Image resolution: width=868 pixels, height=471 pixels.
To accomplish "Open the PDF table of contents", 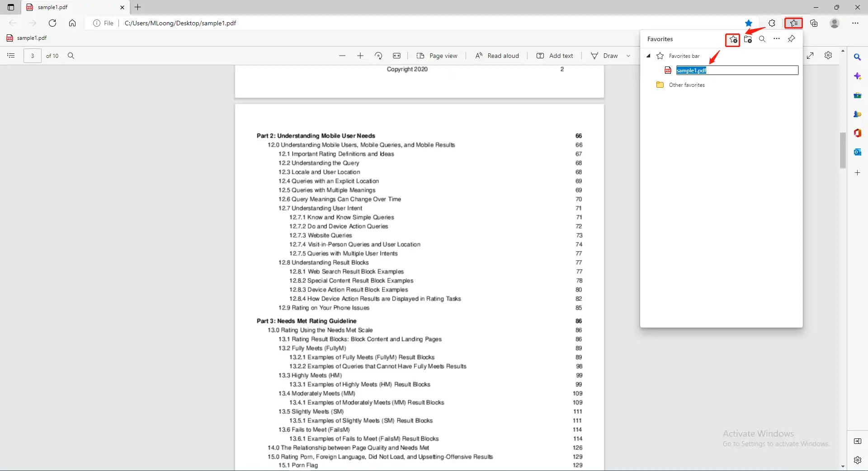I will [11, 55].
